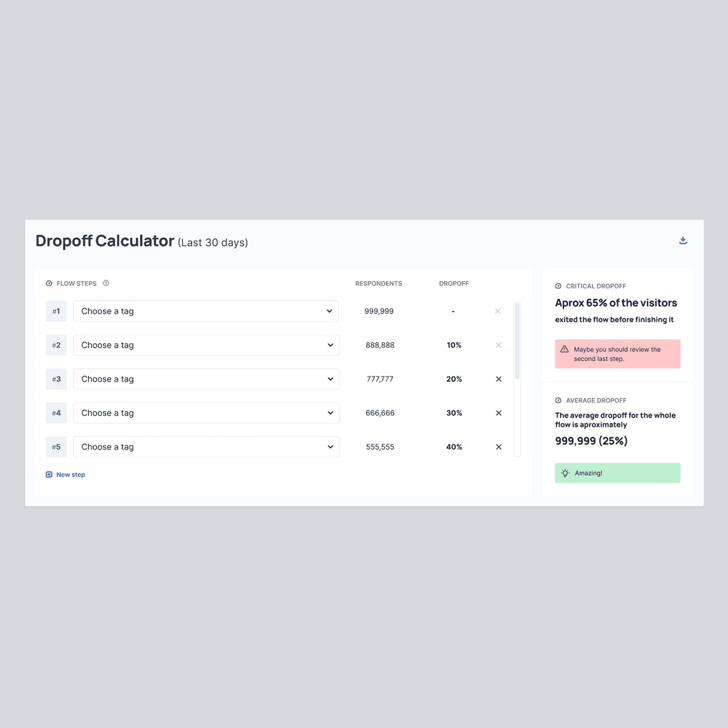Click the warning triangle icon in alert
728x728 pixels.
pyautogui.click(x=564, y=349)
